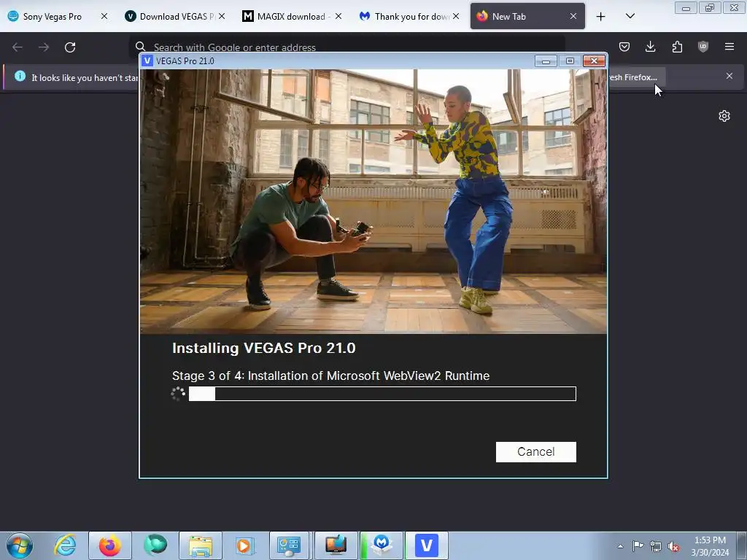The width and height of the screenshot is (747, 560).
Task: Cancel the VEGAS Pro installation
Action: click(x=536, y=452)
